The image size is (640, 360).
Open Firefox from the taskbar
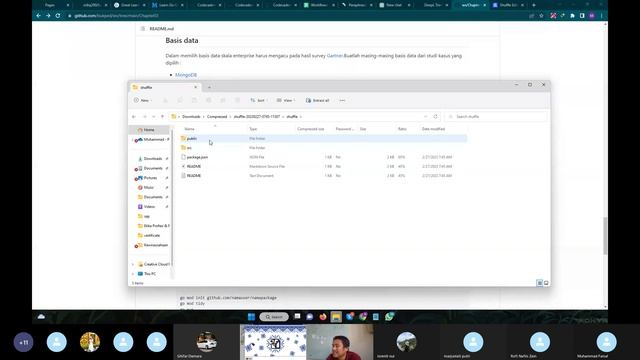click(x=323, y=317)
